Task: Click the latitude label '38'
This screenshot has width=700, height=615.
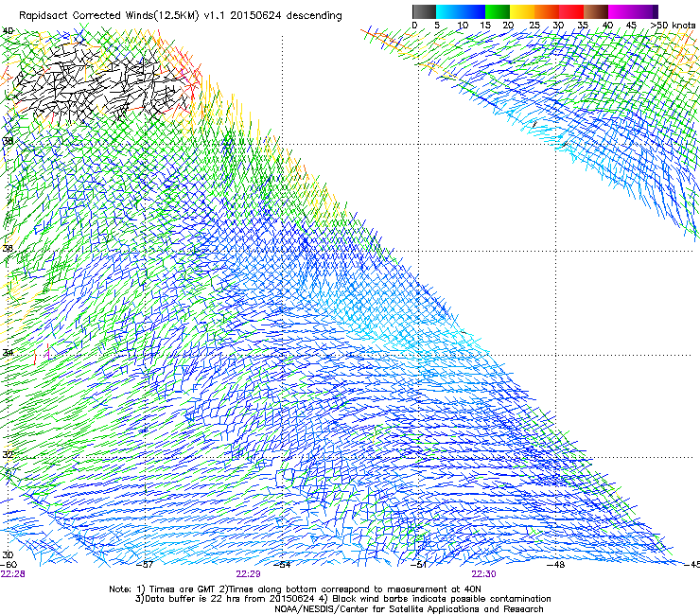Action: tap(8, 141)
